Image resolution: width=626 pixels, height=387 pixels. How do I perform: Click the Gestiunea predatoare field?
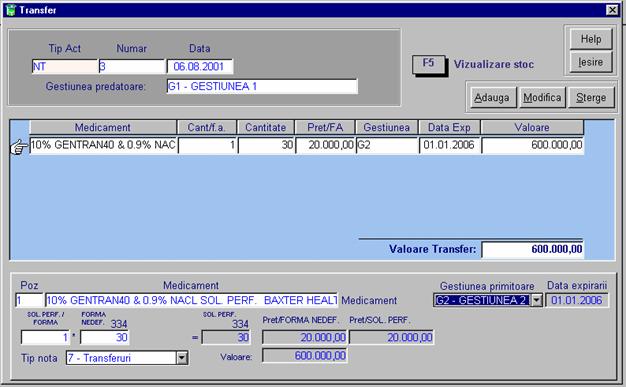[x=262, y=86]
